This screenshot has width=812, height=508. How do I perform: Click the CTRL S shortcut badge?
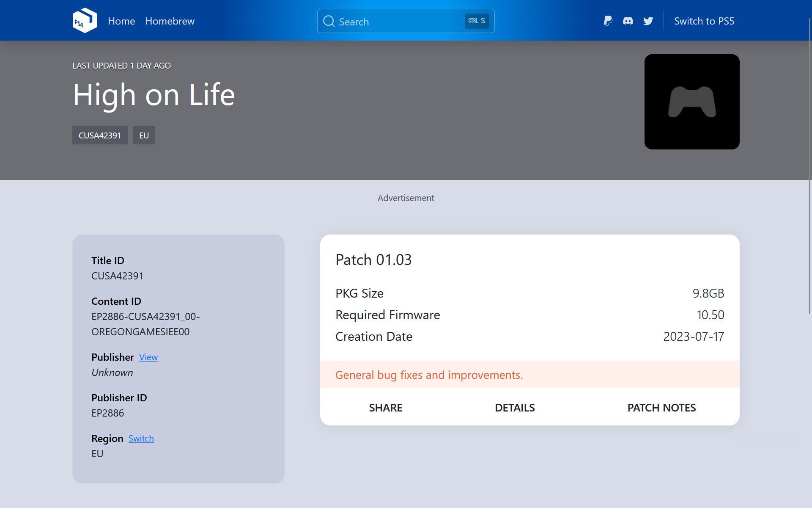coord(477,21)
